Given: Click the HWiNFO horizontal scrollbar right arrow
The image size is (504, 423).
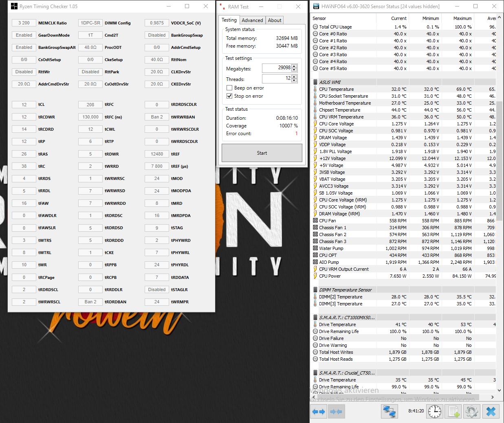Looking at the screenshot, I should click(492, 397).
